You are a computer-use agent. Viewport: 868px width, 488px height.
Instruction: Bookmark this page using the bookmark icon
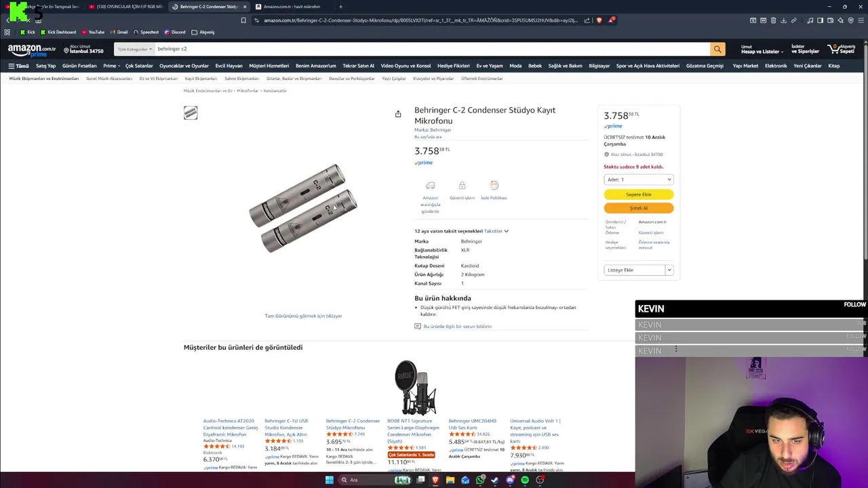pyautogui.click(x=243, y=20)
